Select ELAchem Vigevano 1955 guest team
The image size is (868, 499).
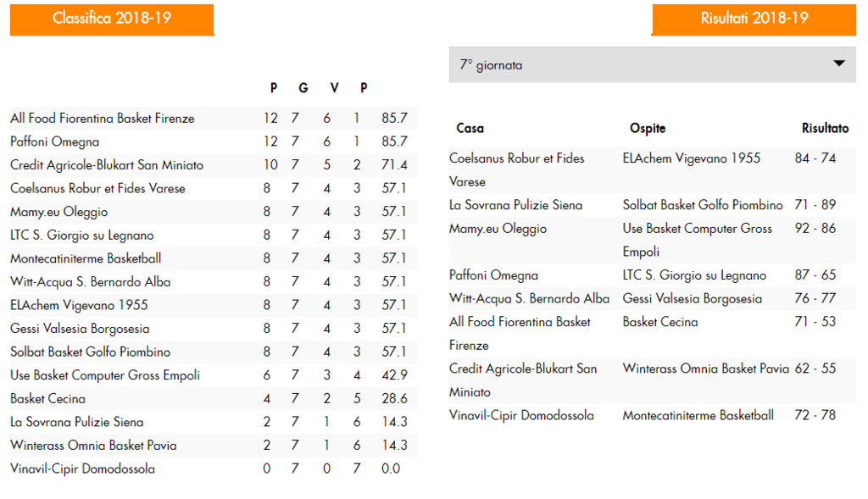[x=692, y=158]
